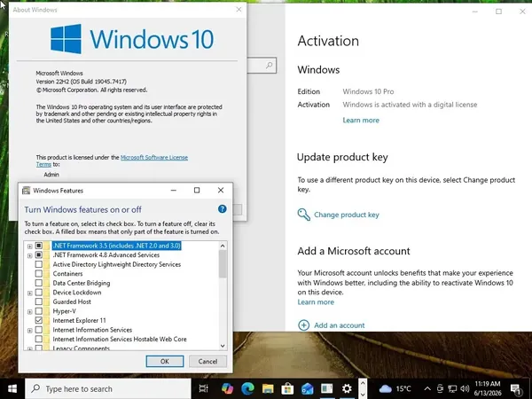
Task: Click the key icon beside Change product key
Action: [x=303, y=215]
